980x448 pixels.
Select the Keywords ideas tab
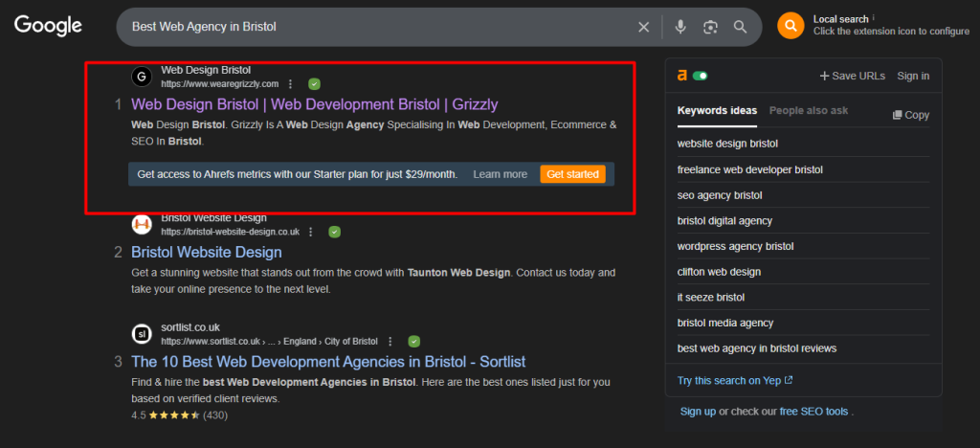point(717,111)
